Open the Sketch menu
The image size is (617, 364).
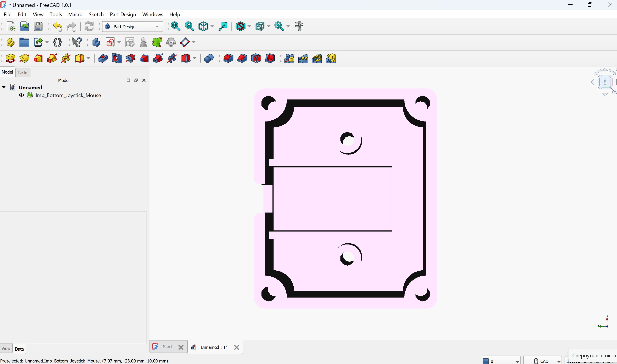[x=96, y=14]
